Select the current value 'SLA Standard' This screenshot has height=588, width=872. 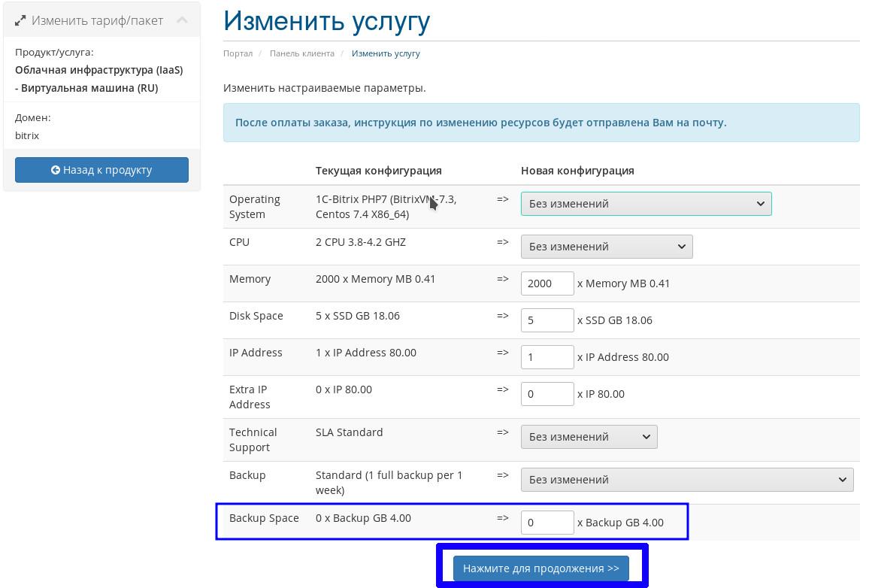point(350,432)
